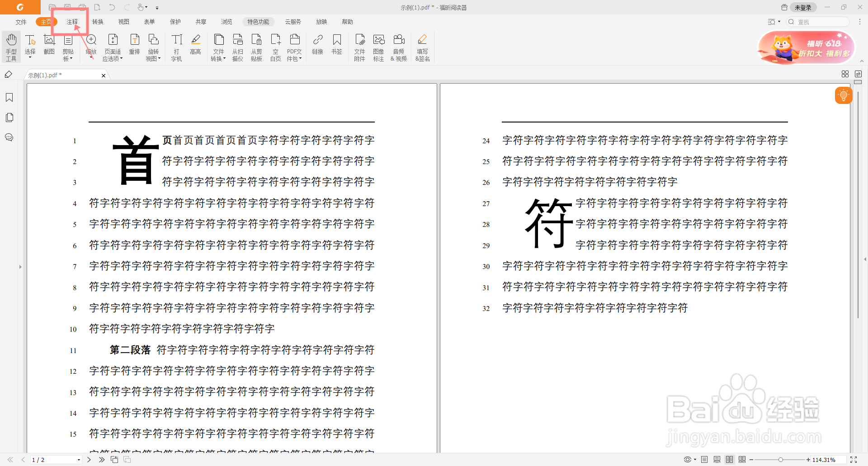Click the File Convert tool (文件转换)
The height and width of the screenshot is (466, 868).
(x=219, y=47)
